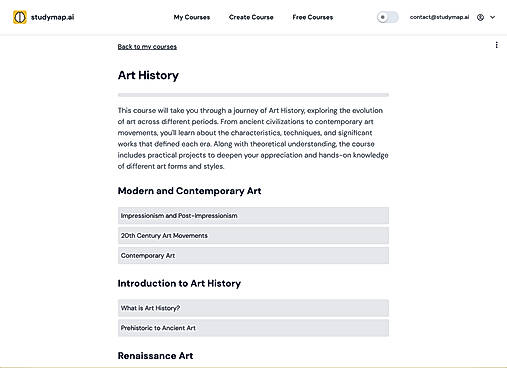Open 20th Century Art Movements lesson
The height and width of the screenshot is (368, 507).
point(253,236)
